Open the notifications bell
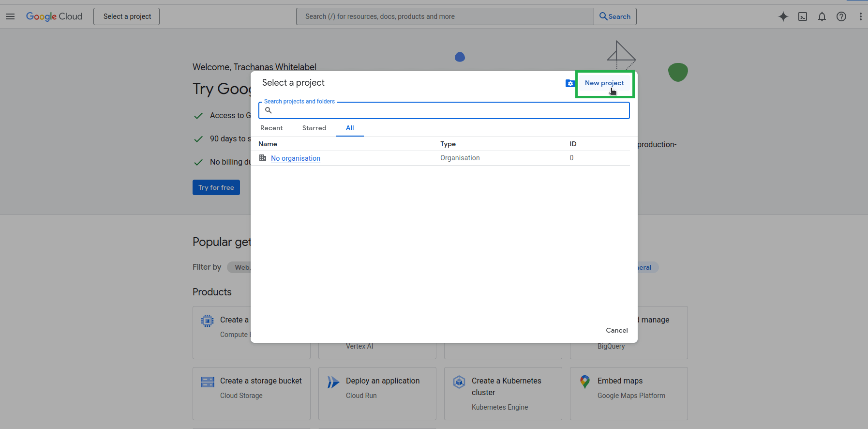 tap(822, 16)
